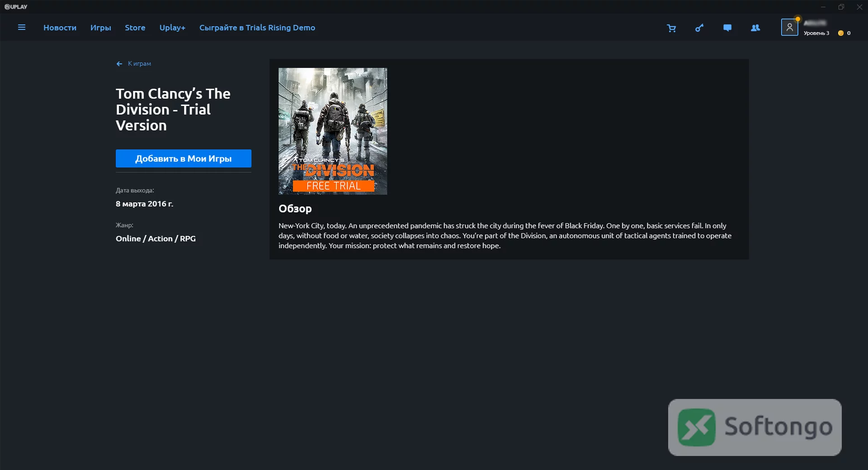The height and width of the screenshot is (470, 868).
Task: Open the friends list icon
Action: [755, 28]
